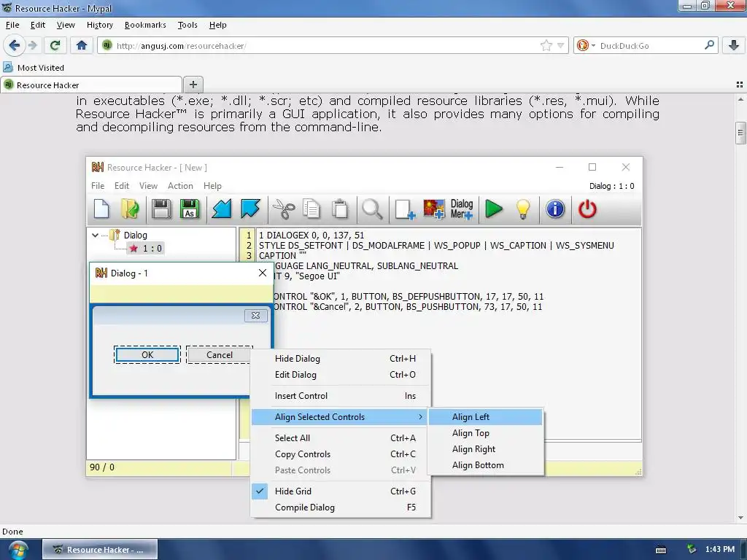
Task: Expand Align Selected Controls submenu
Action: pos(341,416)
